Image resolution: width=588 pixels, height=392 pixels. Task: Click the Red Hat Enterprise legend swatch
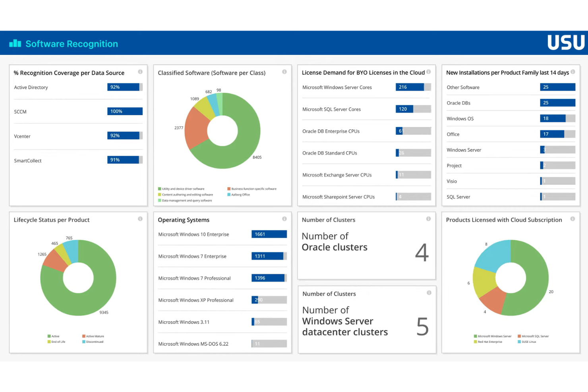pos(476,342)
